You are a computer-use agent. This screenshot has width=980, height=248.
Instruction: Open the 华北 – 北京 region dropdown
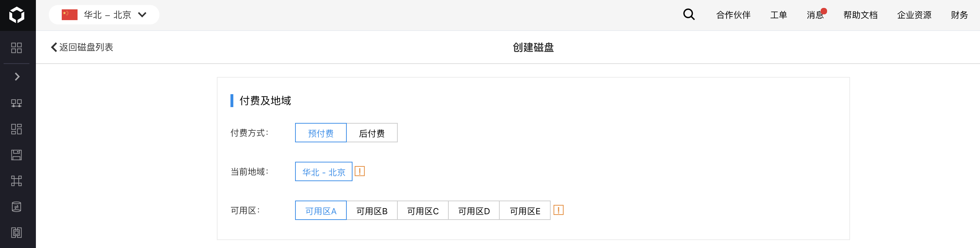coord(104,15)
